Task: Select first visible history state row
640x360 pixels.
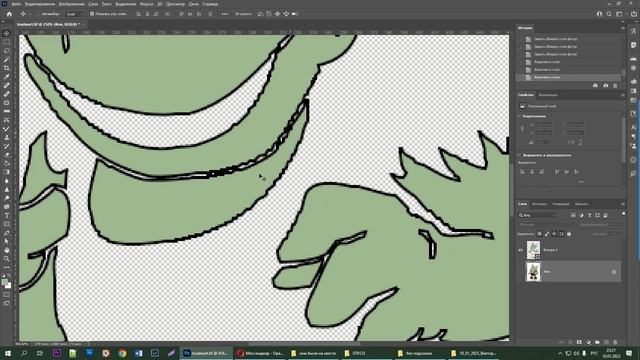Action: 569,39
